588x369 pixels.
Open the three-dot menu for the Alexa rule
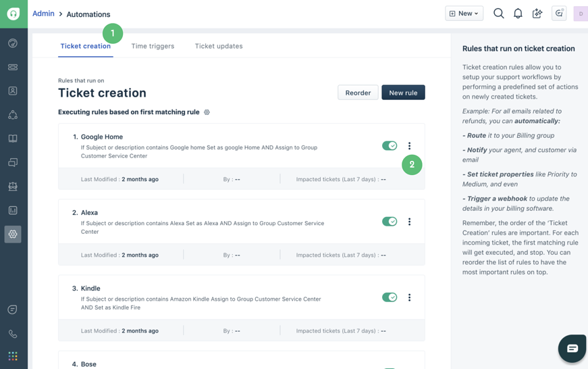[409, 222]
